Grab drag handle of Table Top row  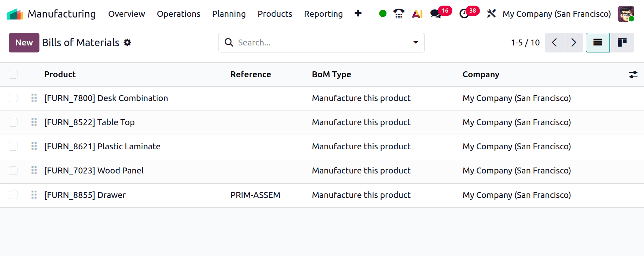tap(34, 122)
